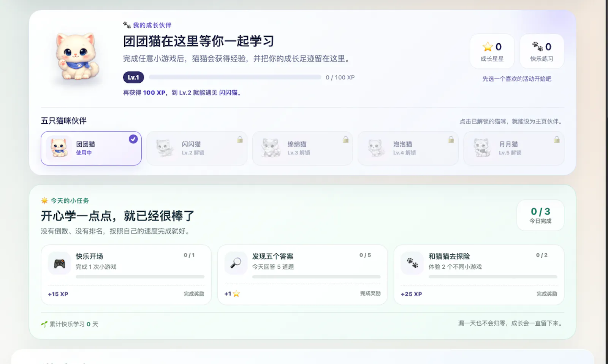
Task: Click the 0 / 100 XP progress bar
Action: point(235,77)
